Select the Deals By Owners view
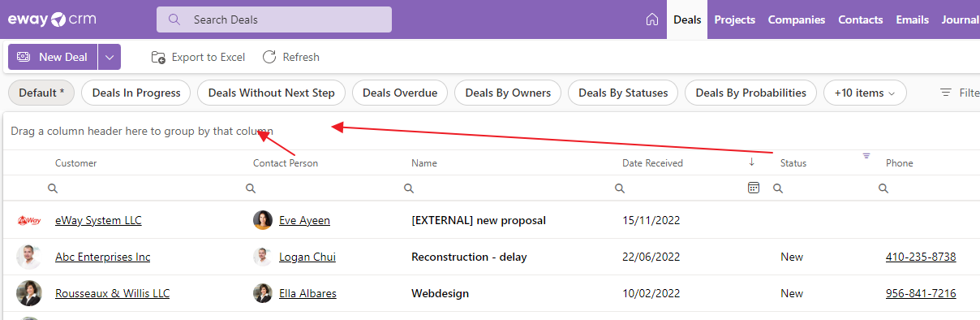Viewport: 980px width, 320px height. [508, 93]
